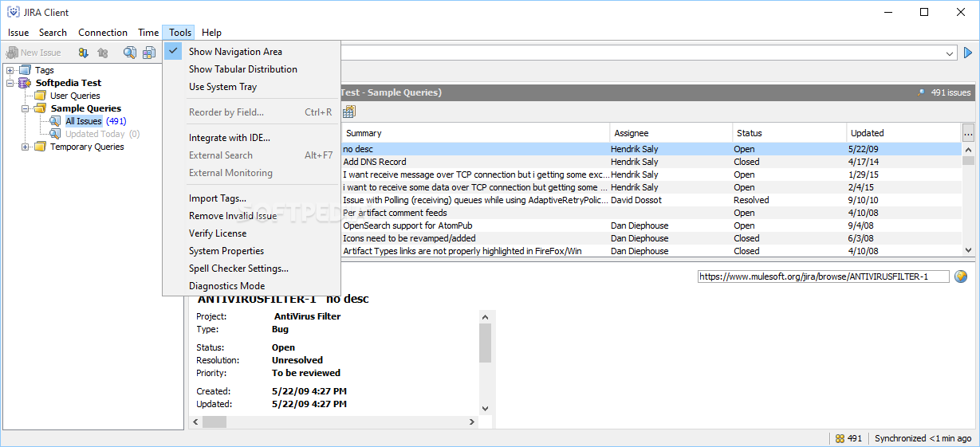Select the 'Add DNS Record' issue row
Screen dimensions: 980x447
coord(651,162)
